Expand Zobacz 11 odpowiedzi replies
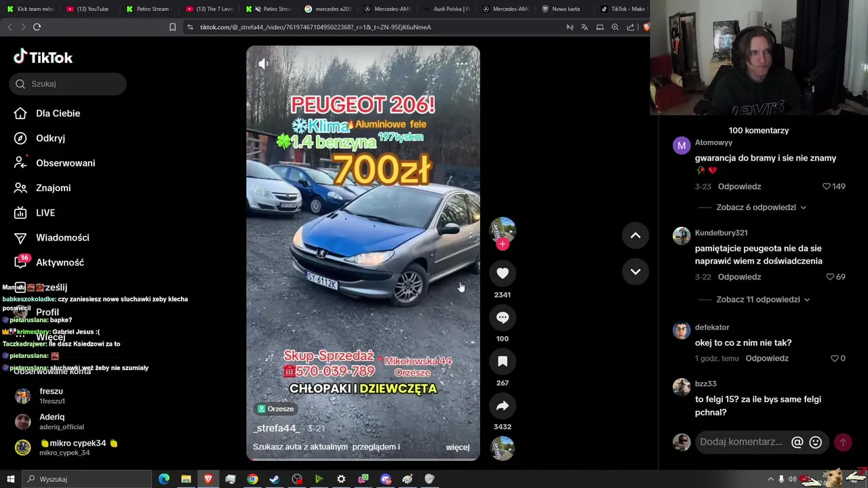This screenshot has width=868, height=488. [x=763, y=300]
